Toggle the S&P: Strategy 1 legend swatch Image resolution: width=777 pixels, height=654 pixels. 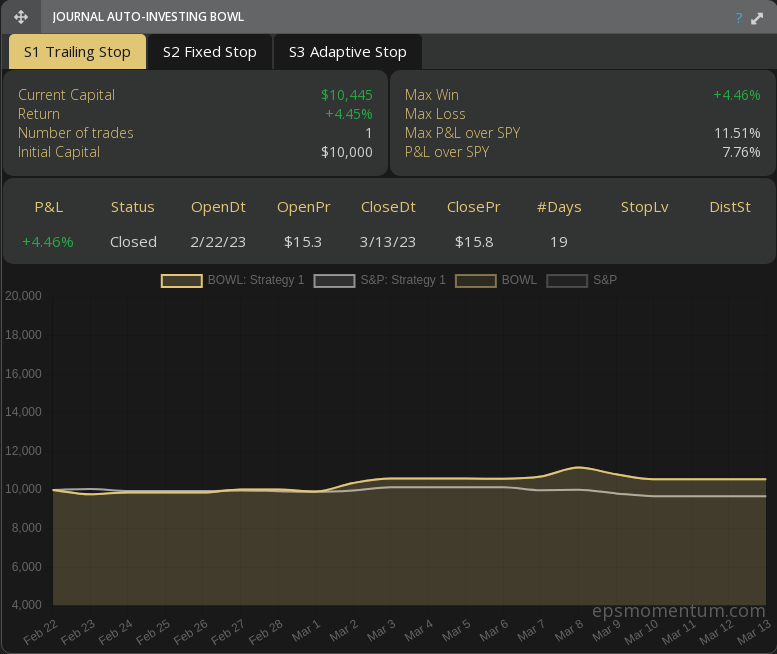(x=334, y=281)
